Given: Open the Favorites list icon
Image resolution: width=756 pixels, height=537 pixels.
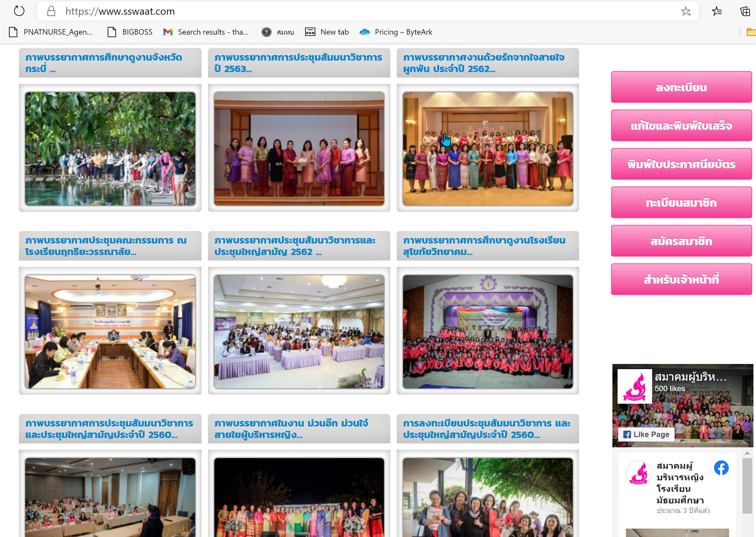Looking at the screenshot, I should [717, 11].
